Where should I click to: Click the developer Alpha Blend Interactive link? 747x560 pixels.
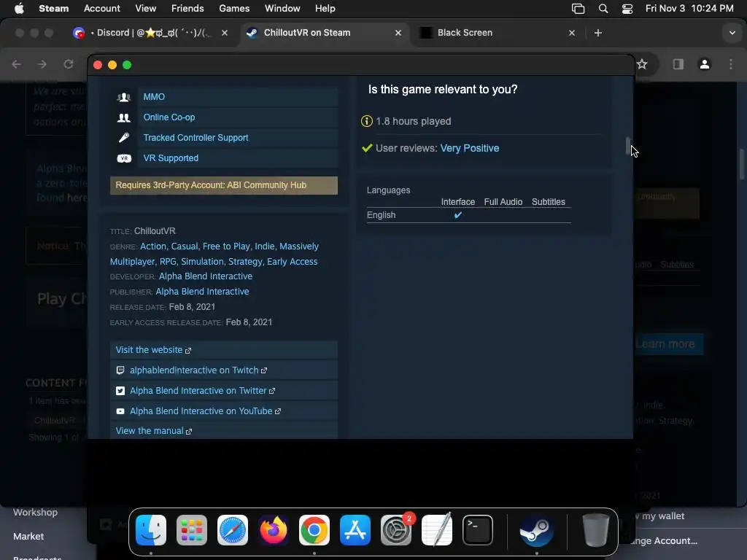(205, 276)
